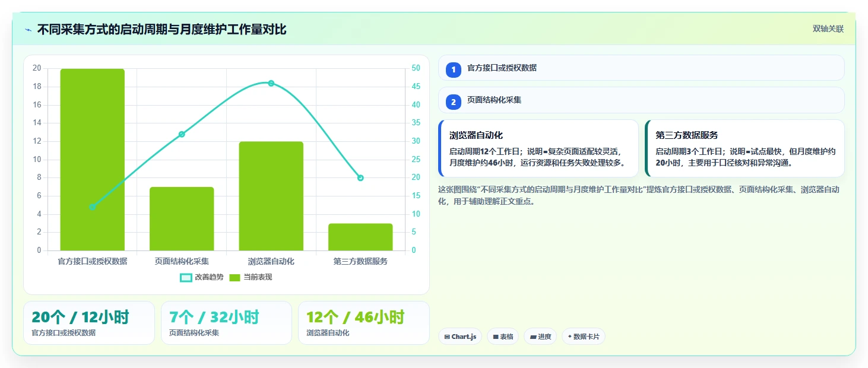The image size is (868, 368).
Task: Click the icon in the 表格 chip
Action: tap(496, 337)
